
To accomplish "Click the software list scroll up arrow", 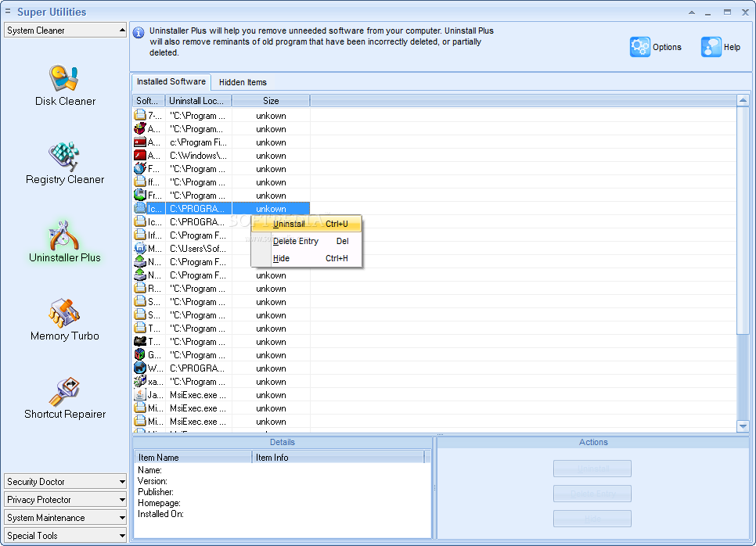I will click(743, 101).
